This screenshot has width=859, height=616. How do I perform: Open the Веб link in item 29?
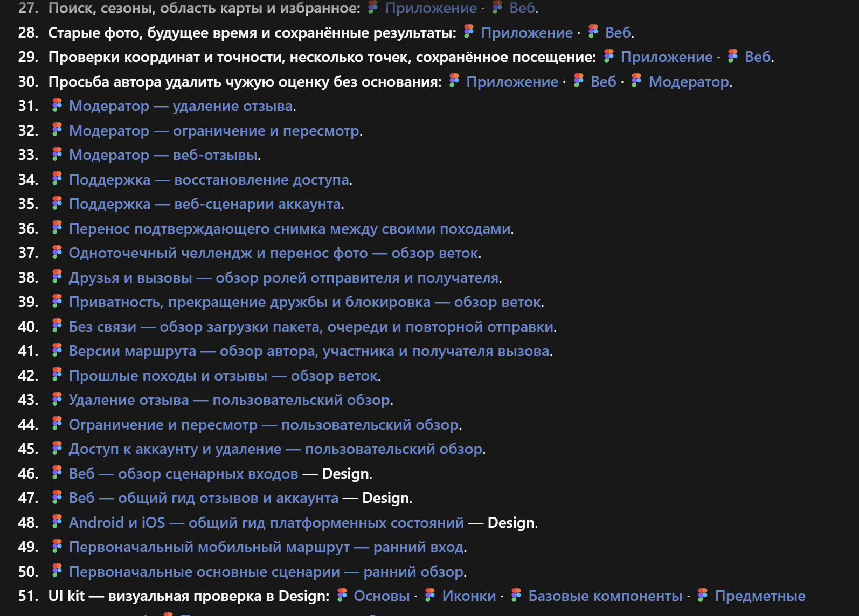[758, 57]
